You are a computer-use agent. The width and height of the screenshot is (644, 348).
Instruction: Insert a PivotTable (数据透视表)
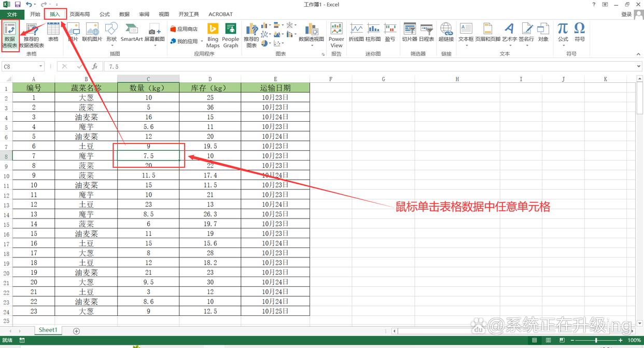click(10, 35)
